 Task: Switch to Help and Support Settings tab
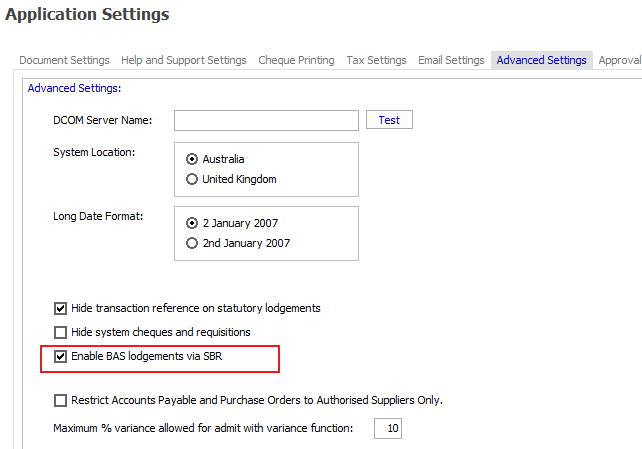coord(184,60)
